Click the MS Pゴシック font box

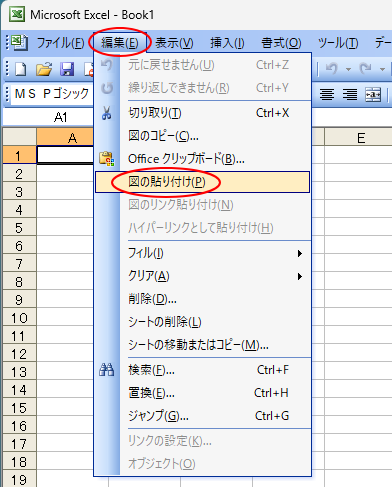pyautogui.click(x=52, y=94)
